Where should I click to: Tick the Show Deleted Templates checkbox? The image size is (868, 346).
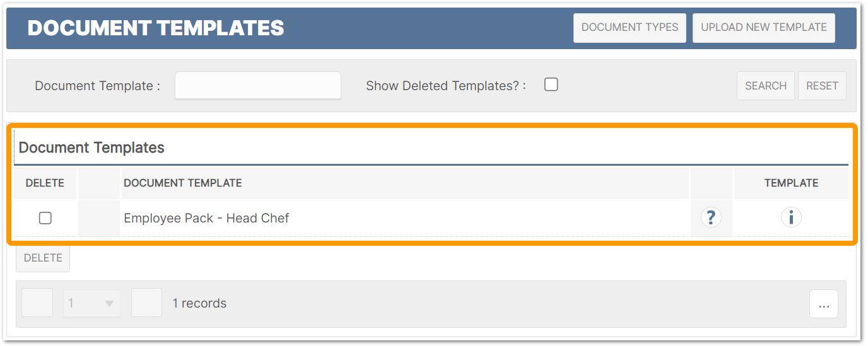click(x=551, y=84)
